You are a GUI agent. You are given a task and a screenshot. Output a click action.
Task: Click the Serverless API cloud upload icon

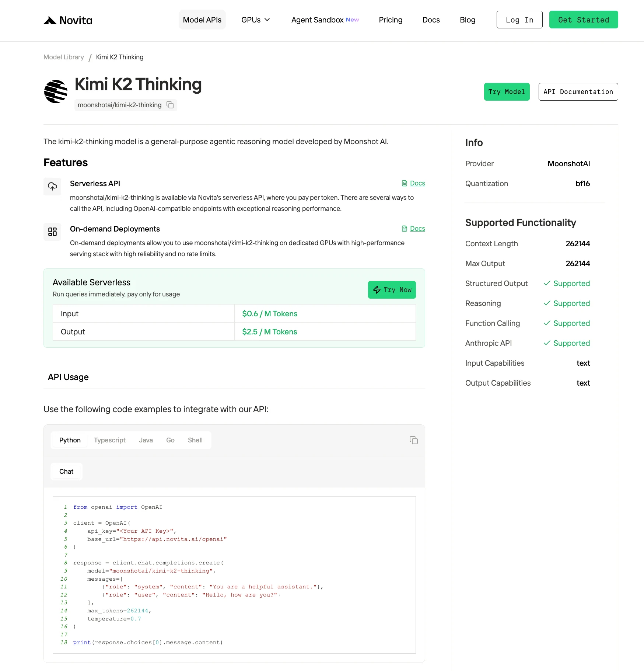pyautogui.click(x=52, y=187)
